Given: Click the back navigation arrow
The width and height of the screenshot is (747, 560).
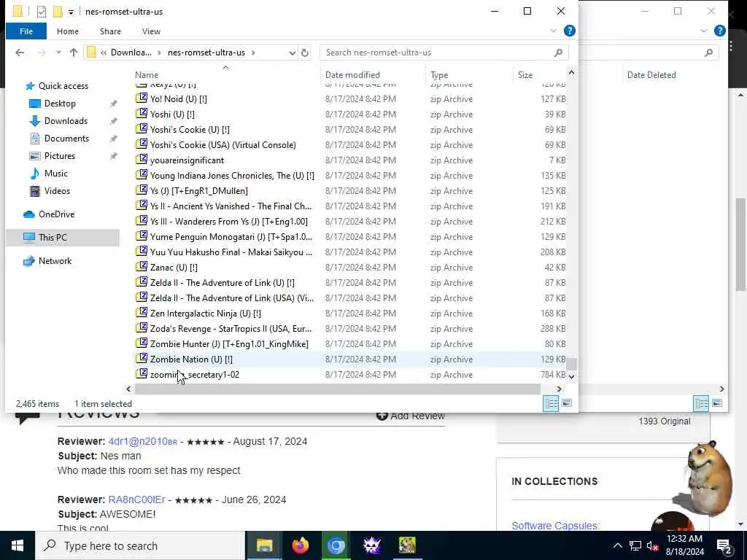Looking at the screenshot, I should pyautogui.click(x=20, y=52).
